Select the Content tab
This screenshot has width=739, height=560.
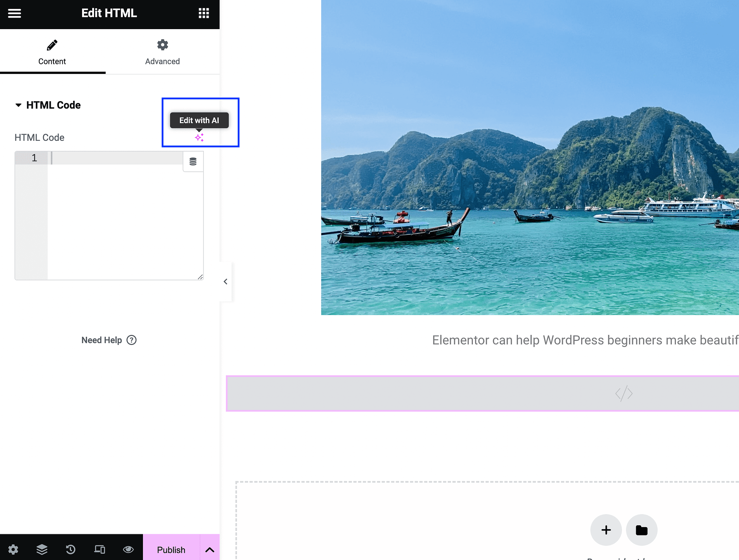[52, 51]
